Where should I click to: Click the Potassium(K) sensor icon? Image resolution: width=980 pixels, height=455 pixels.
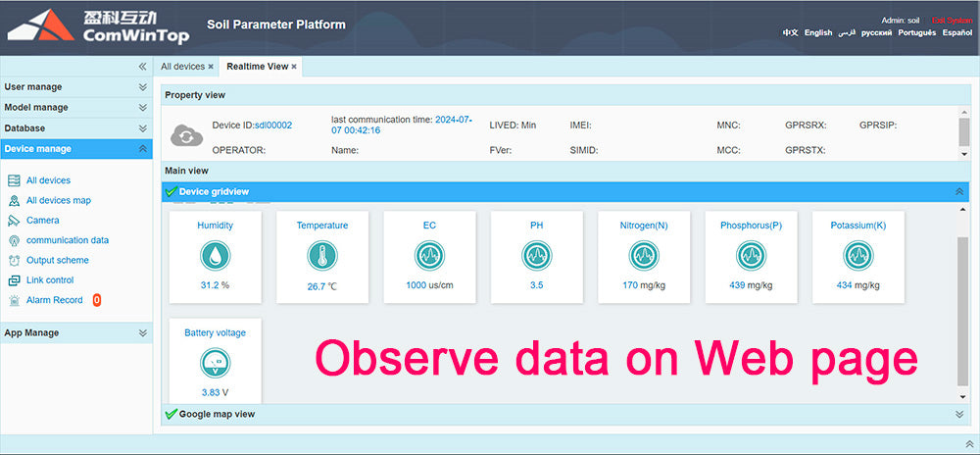point(857,256)
